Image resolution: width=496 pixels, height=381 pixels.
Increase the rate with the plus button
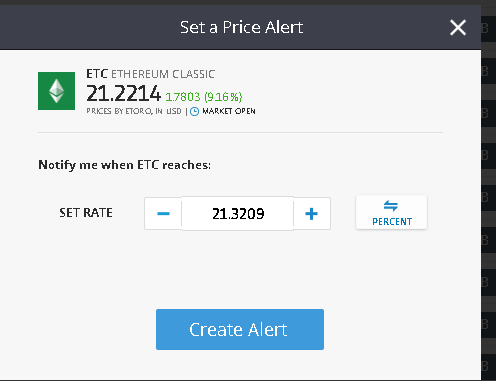coord(311,213)
